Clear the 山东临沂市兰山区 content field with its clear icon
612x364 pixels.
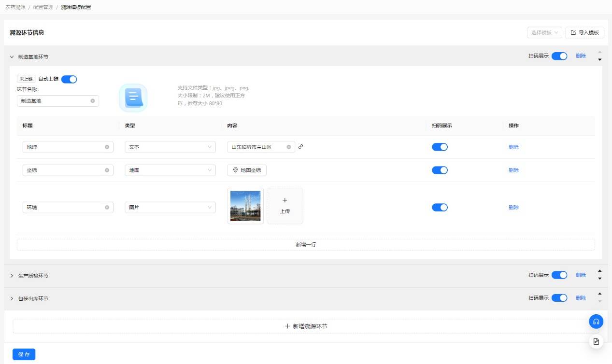pyautogui.click(x=288, y=147)
